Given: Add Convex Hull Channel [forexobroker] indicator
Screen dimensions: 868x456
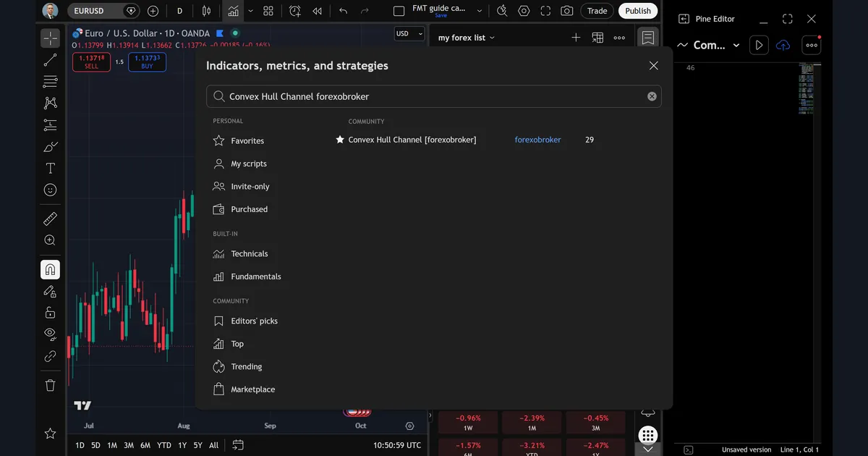Looking at the screenshot, I should coord(412,140).
